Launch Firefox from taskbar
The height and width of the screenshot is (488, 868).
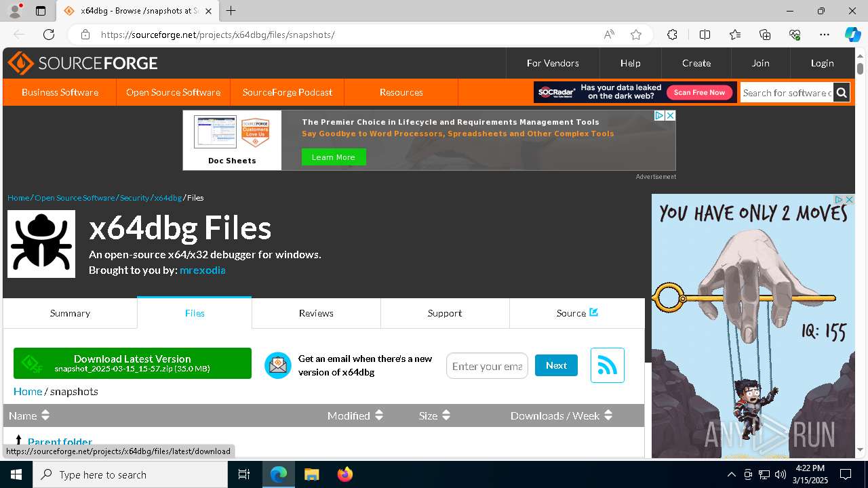tap(345, 474)
